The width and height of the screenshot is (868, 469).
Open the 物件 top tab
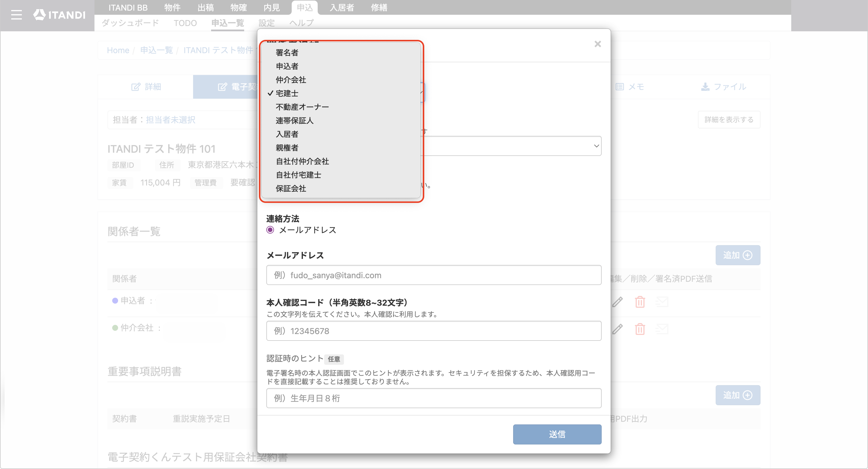click(172, 7)
